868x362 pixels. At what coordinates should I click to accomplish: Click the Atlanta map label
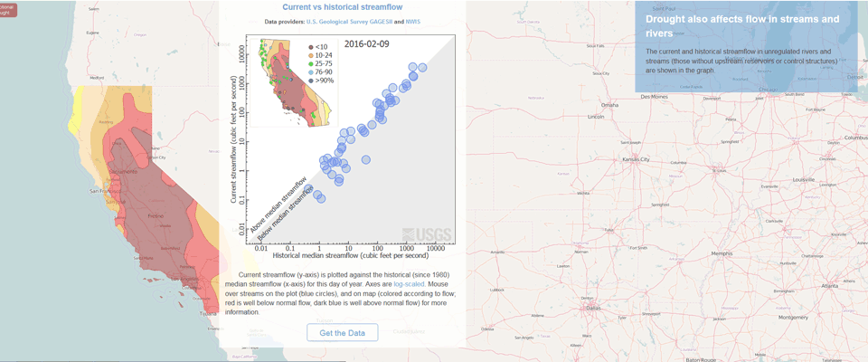pyautogui.click(x=830, y=286)
